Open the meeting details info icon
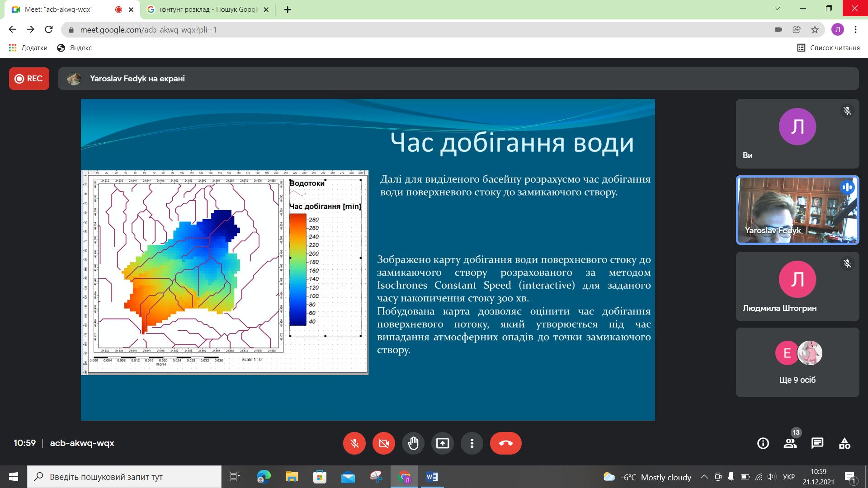Screen dimensions: 868x488 tap(763, 443)
